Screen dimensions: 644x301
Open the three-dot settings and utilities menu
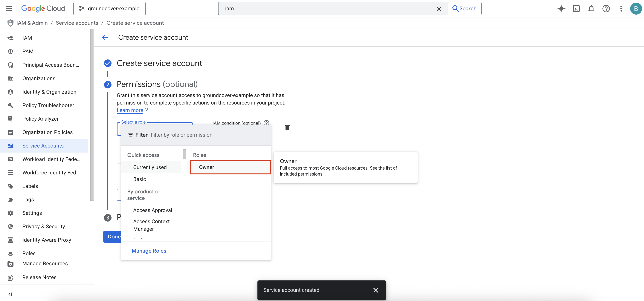pos(621,8)
